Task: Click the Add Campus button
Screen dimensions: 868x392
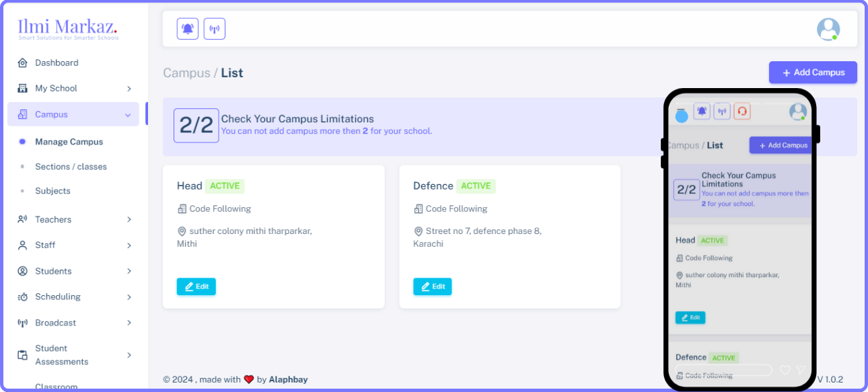Action: point(813,73)
